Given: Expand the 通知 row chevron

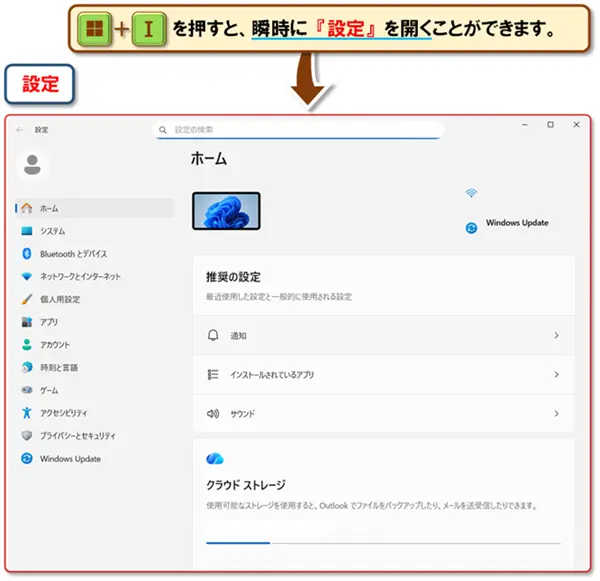Looking at the screenshot, I should pos(556,336).
